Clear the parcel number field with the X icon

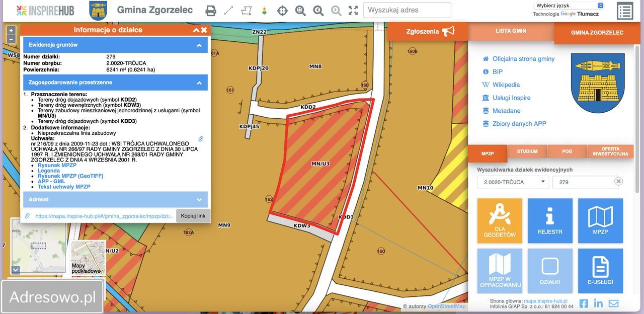[618, 181]
